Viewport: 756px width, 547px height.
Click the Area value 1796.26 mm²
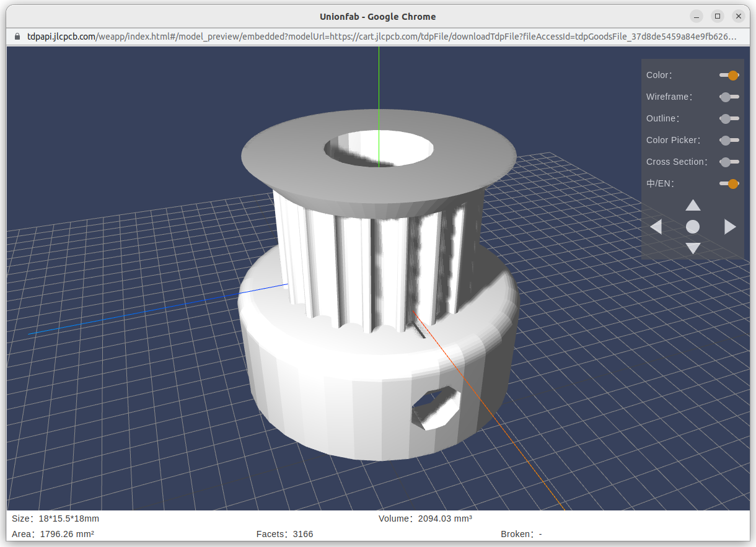click(67, 534)
